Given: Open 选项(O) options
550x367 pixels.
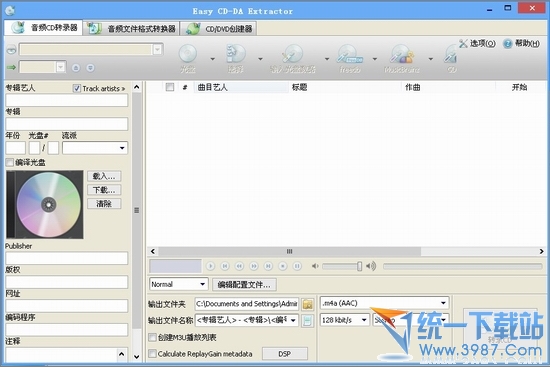Looking at the screenshot, I should 477,44.
